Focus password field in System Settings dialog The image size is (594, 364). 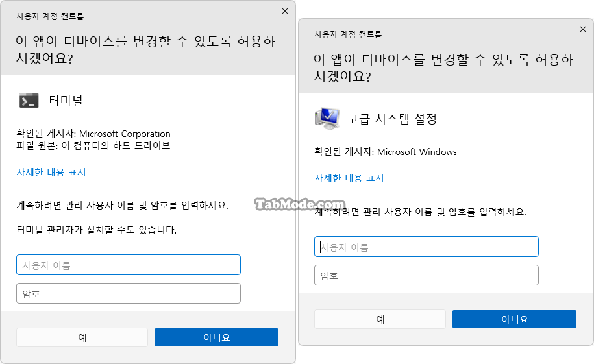[x=426, y=275]
